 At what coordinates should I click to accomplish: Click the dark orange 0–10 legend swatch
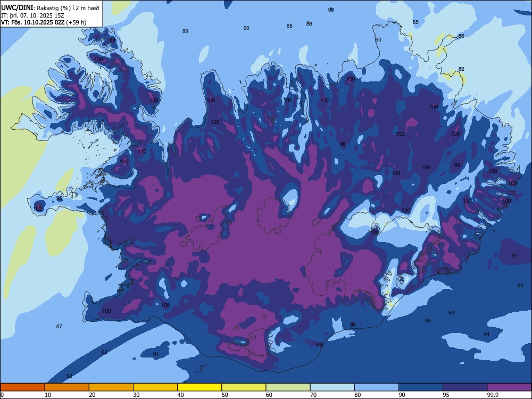click(22, 387)
